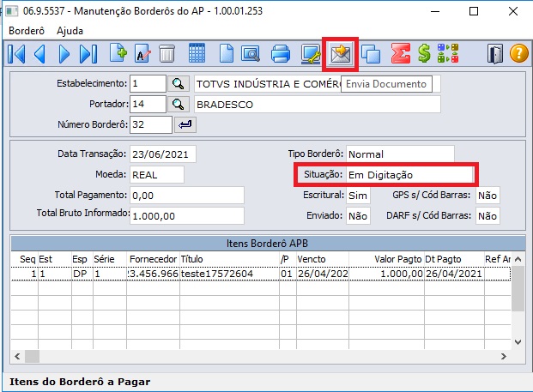Viewport: 533px width, 392px height.
Task: Click red sigma totals icon
Action: (401, 53)
